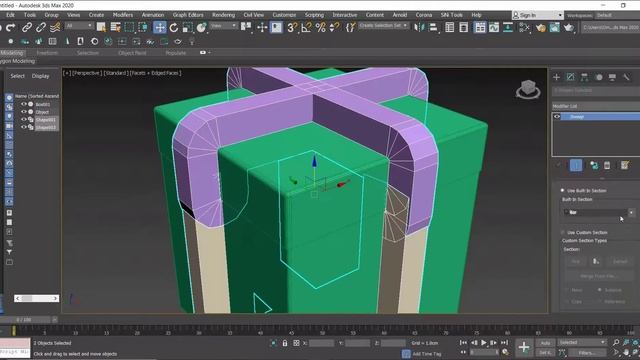Click the Filters button
This screenshot has width=640, height=360.
coord(587,353)
